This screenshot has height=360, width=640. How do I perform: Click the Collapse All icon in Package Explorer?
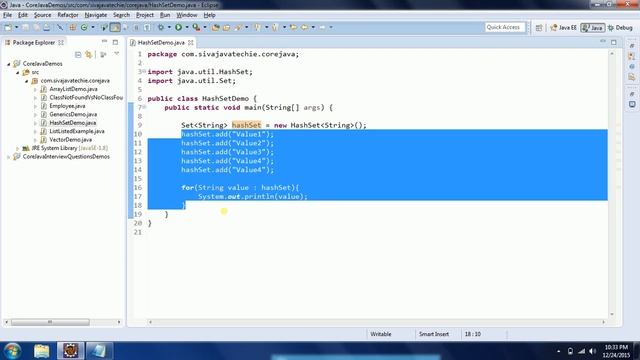point(78,54)
